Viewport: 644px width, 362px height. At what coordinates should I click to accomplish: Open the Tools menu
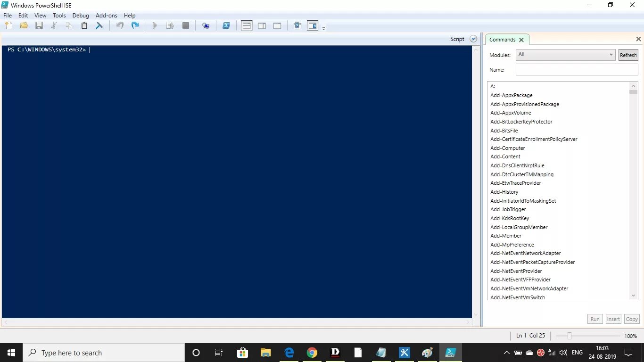(59, 16)
